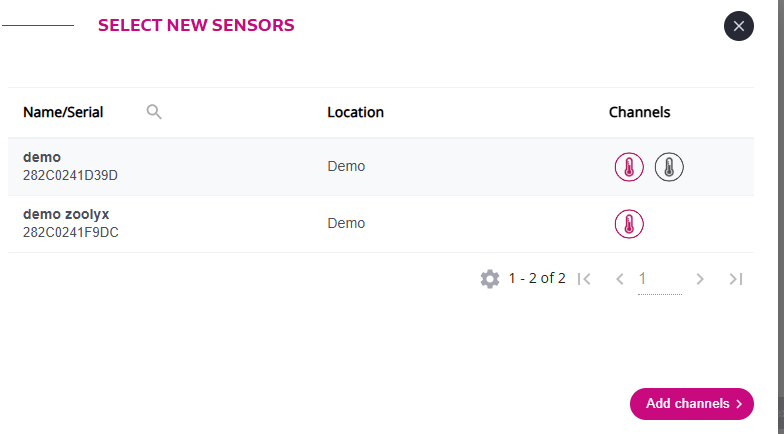Close the Select New Sensors dialog

coord(739,26)
